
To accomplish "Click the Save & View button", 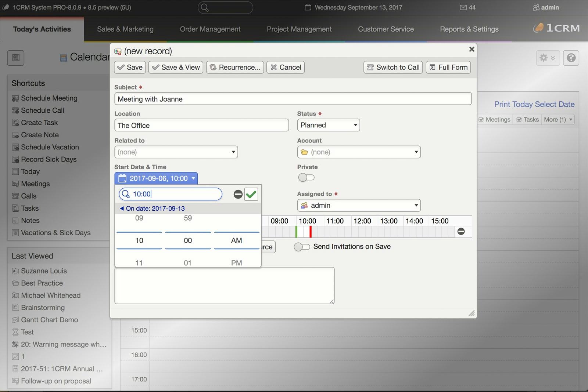I will 176,67.
